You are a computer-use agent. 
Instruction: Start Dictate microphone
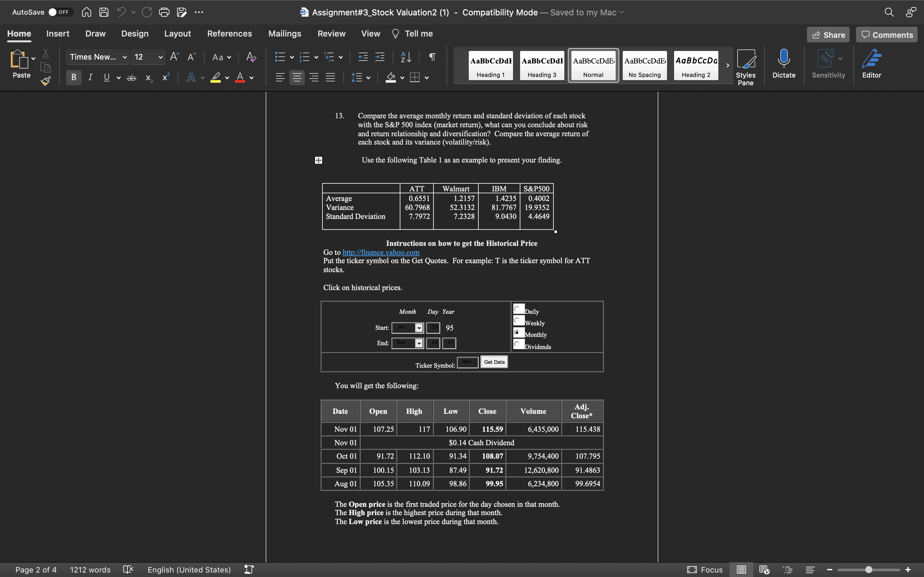[x=783, y=63]
